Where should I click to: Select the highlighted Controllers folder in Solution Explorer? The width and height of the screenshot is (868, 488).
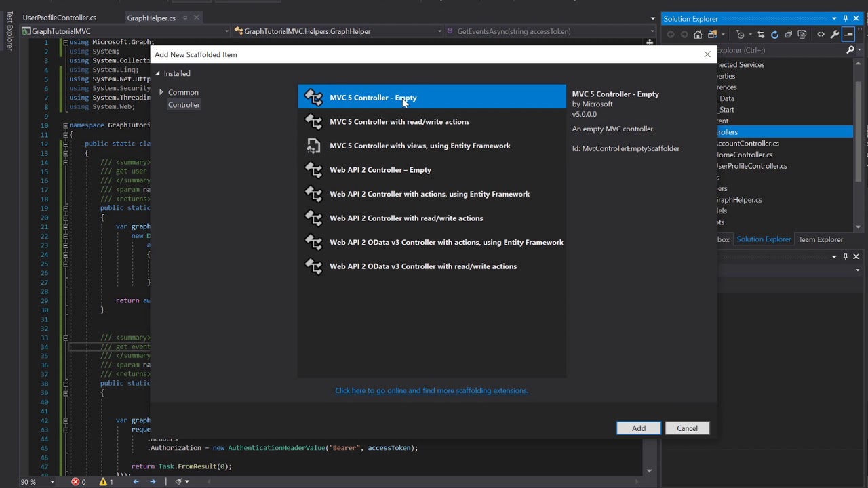click(x=785, y=131)
